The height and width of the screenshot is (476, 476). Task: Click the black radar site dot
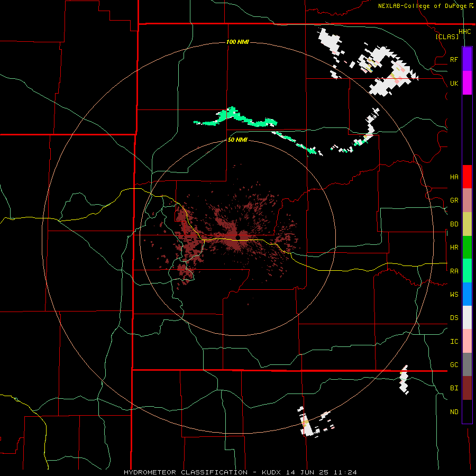pos(237,237)
